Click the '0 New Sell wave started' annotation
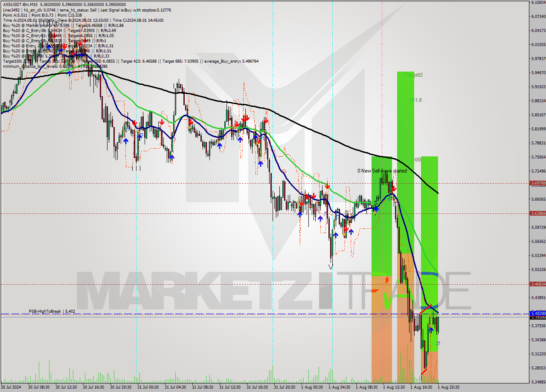Image resolution: width=546 pixels, height=392 pixels. (x=382, y=171)
